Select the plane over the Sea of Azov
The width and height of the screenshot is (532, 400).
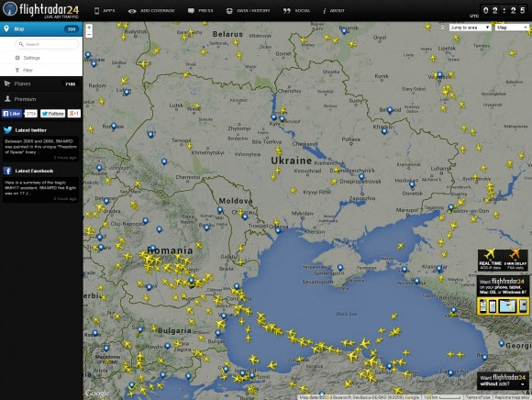400,246
